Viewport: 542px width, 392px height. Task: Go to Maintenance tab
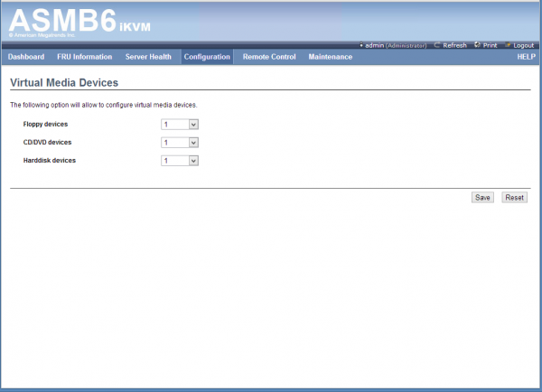(x=331, y=57)
